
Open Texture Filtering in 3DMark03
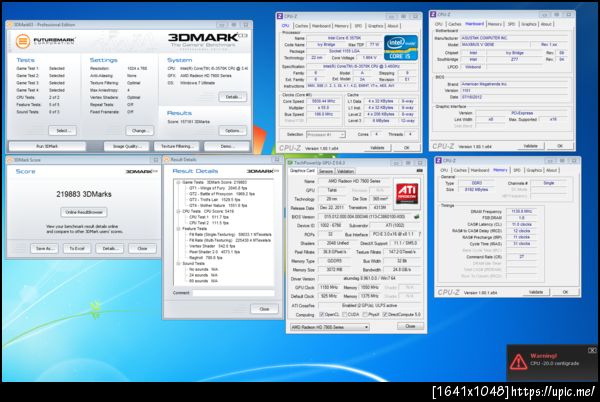pos(177,146)
